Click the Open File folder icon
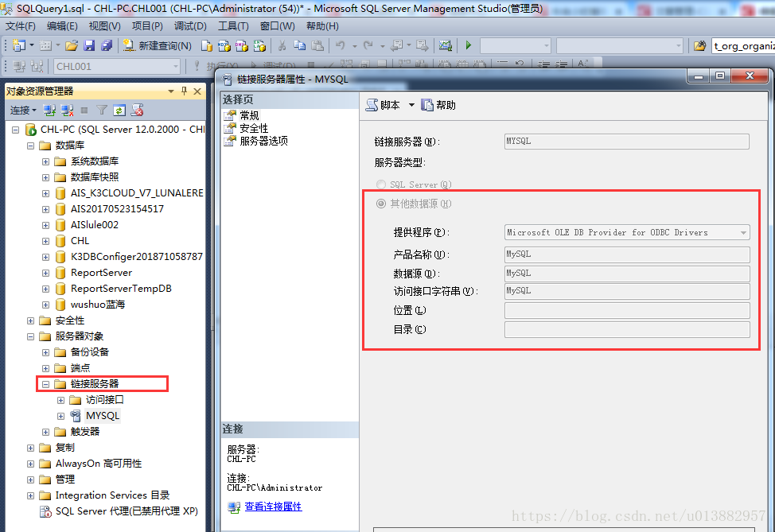The image size is (775, 532). coord(72,46)
